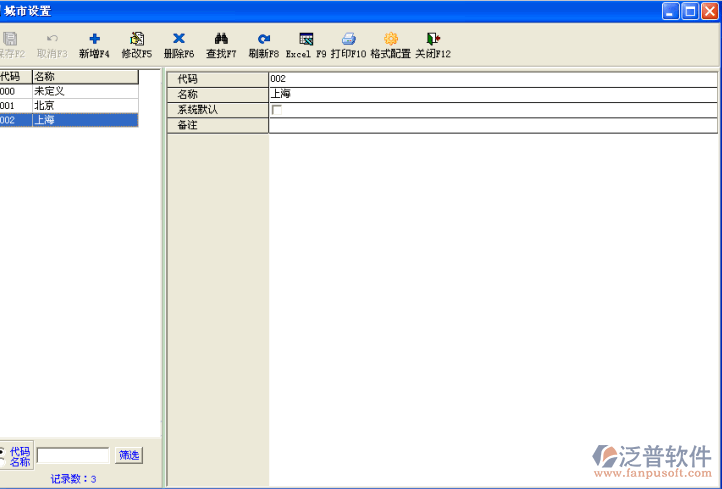722x489 pixels.
Task: Toggle the 系统默认 checkbox
Action: coord(277,110)
